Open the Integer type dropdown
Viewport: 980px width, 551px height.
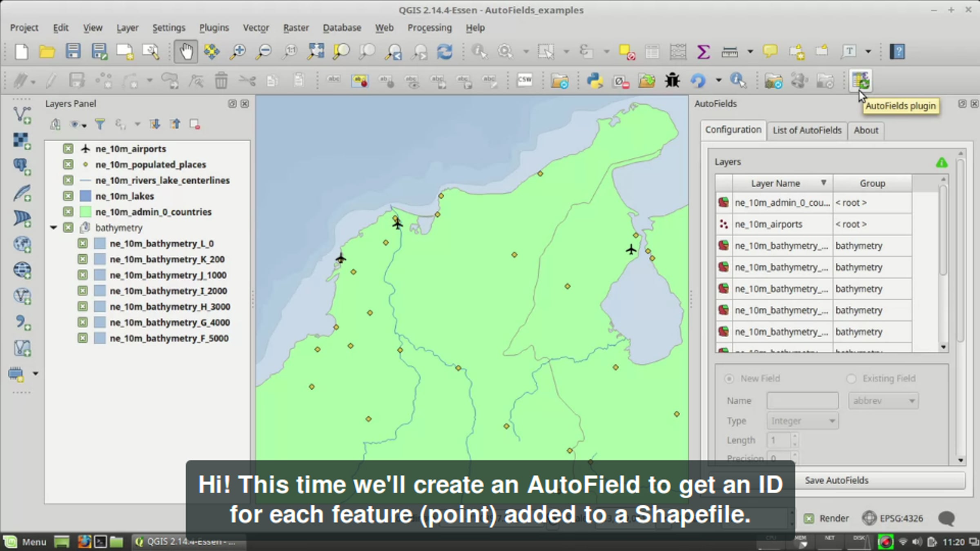802,421
